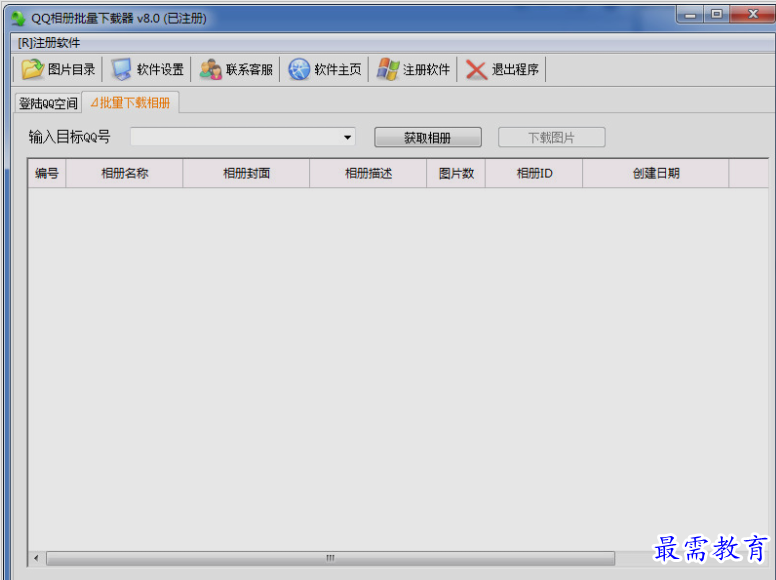Click the 注册软件 Windows flag icon
This screenshot has width=776, height=580.
tap(388, 69)
